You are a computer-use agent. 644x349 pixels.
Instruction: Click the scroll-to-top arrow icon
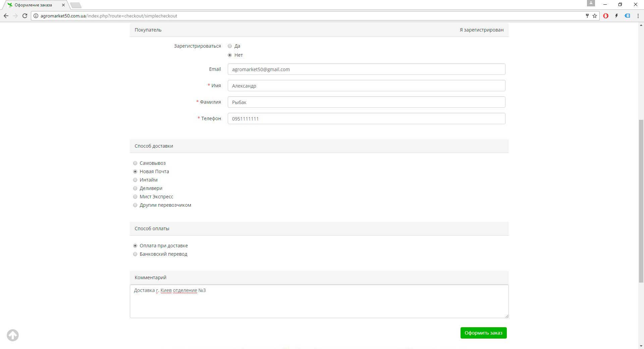(13, 335)
